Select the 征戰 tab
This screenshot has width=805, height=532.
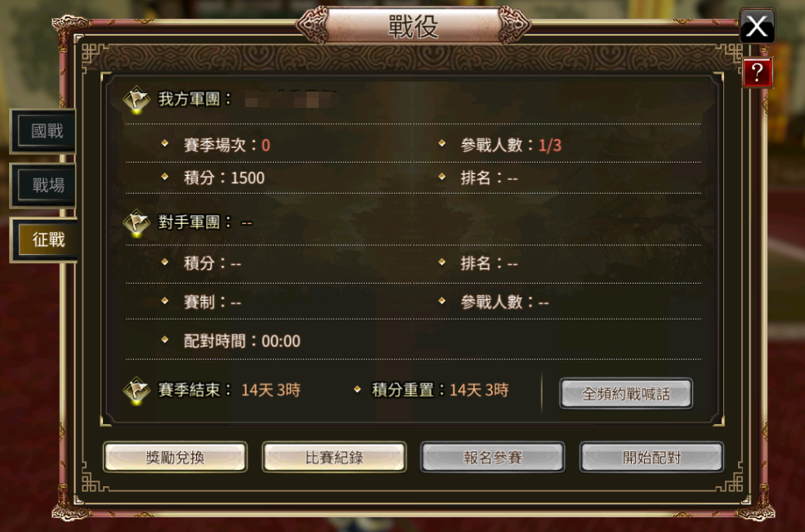point(47,239)
